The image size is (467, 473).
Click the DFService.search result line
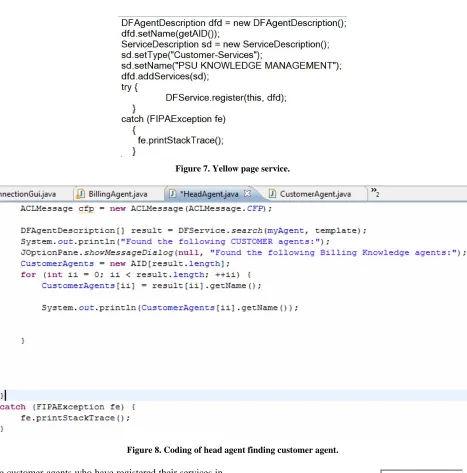point(193,231)
